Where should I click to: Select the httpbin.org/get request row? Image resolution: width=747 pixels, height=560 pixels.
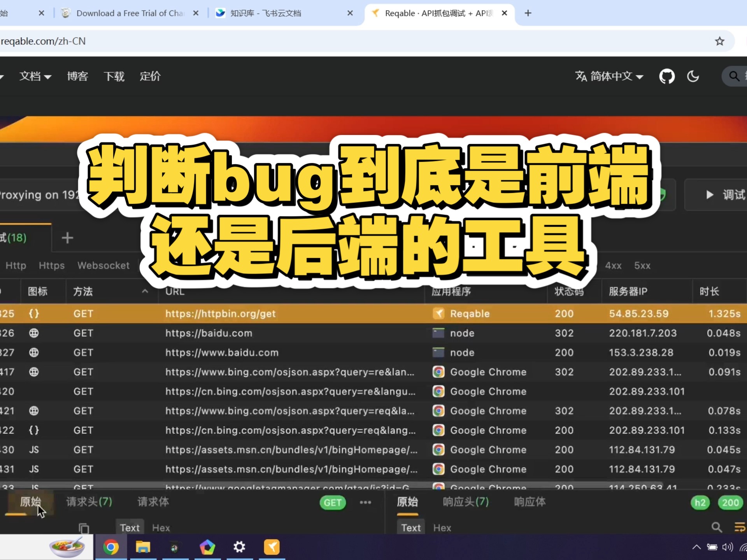[x=220, y=314]
